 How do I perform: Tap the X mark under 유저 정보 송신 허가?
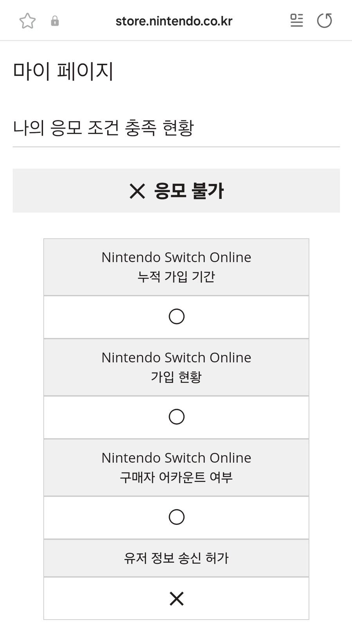176,598
